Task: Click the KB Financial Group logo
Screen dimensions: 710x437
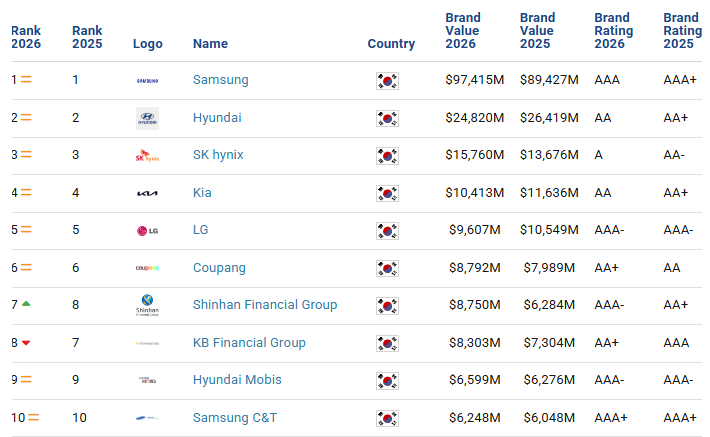Action: pyautogui.click(x=148, y=343)
